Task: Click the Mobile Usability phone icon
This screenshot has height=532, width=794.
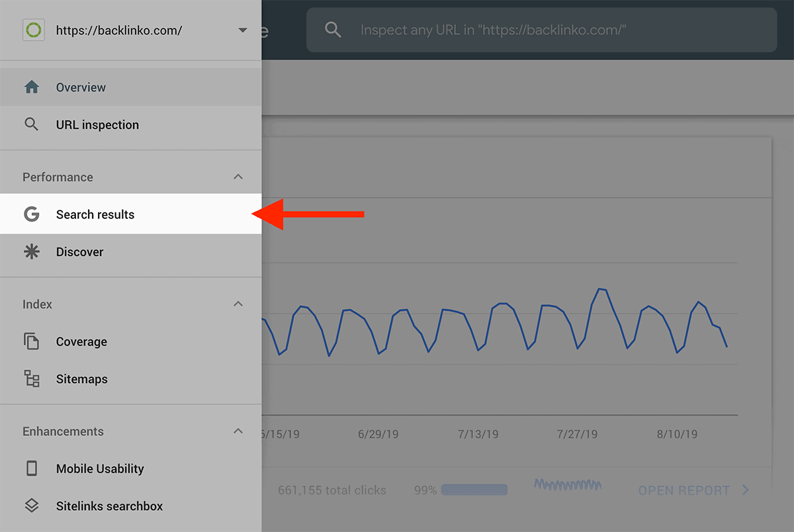Action: point(31,468)
